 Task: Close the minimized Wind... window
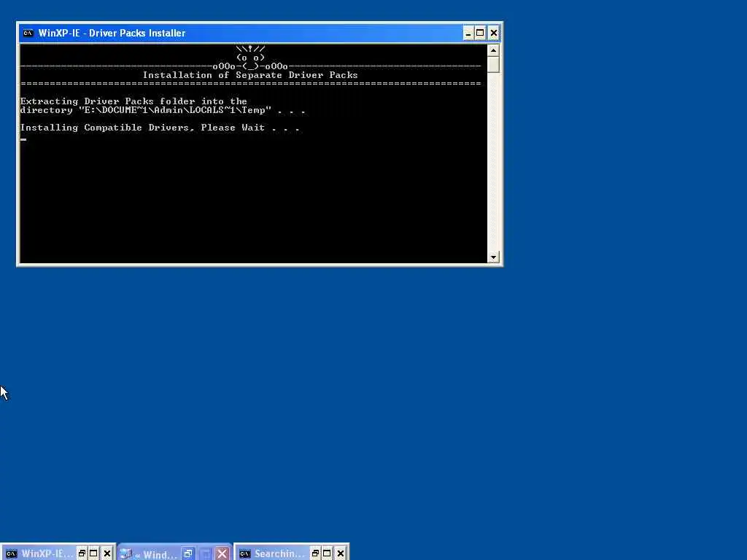pyautogui.click(x=222, y=554)
